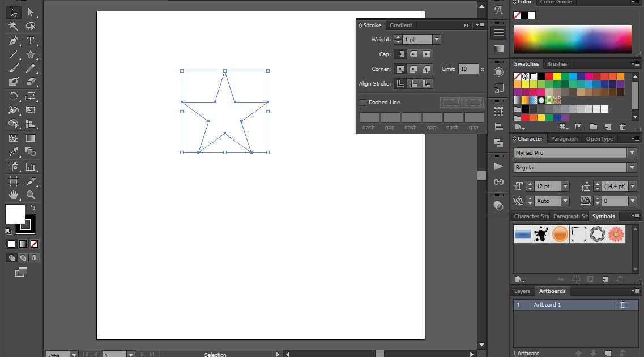Select the Zoom tool

31,194
